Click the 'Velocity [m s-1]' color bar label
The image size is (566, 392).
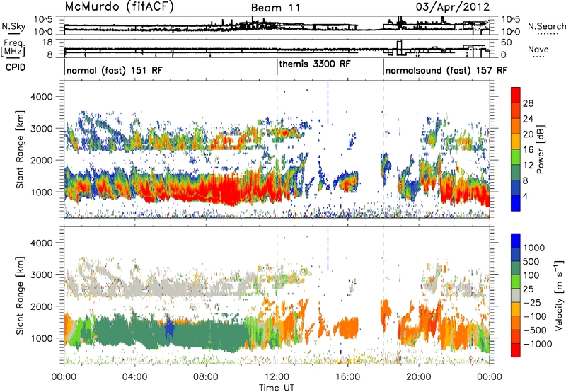coord(559,295)
